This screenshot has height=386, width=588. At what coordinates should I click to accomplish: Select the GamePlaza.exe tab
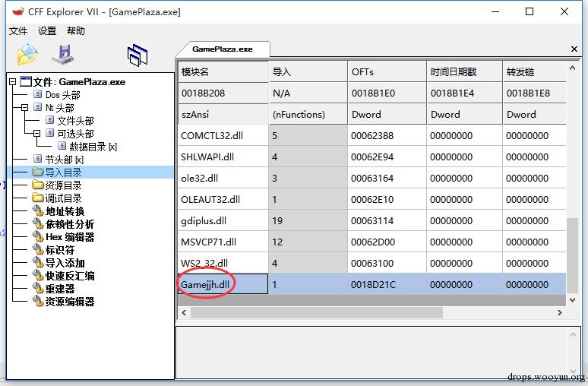coord(223,49)
